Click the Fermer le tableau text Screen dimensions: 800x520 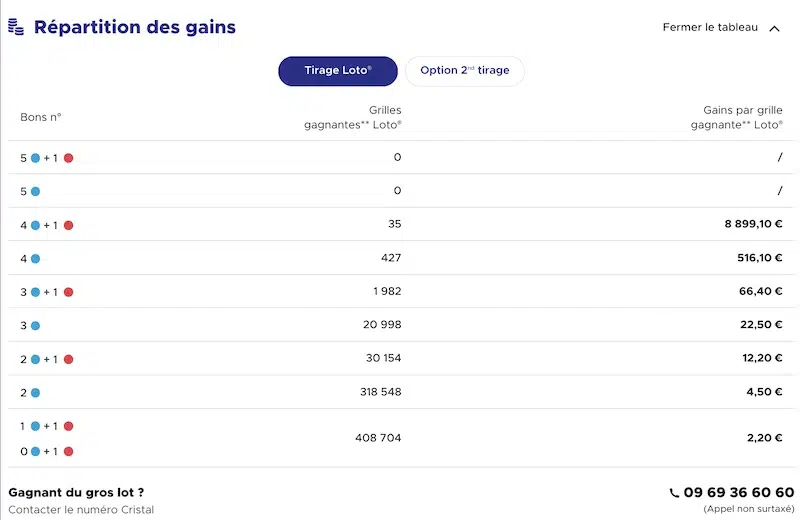point(710,28)
